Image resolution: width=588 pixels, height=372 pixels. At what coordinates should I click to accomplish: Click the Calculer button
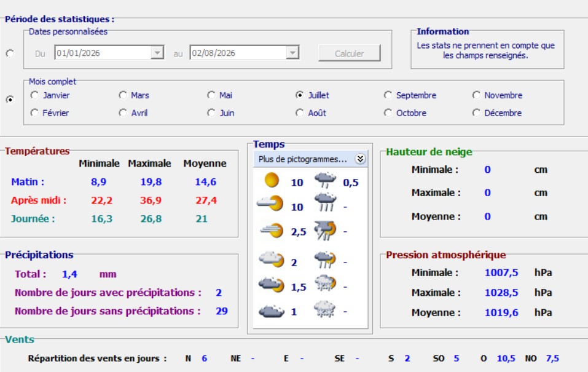coord(350,53)
